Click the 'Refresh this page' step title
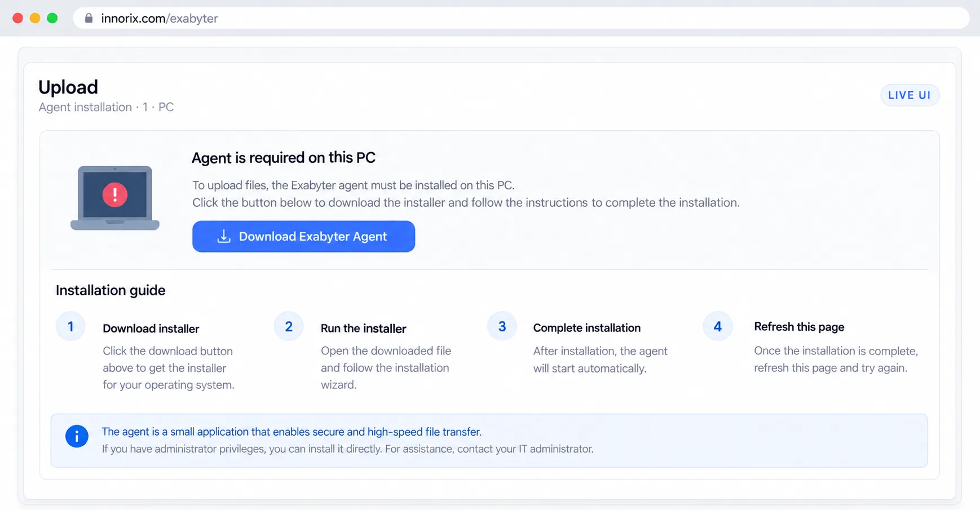The image size is (980, 510). 799,327
